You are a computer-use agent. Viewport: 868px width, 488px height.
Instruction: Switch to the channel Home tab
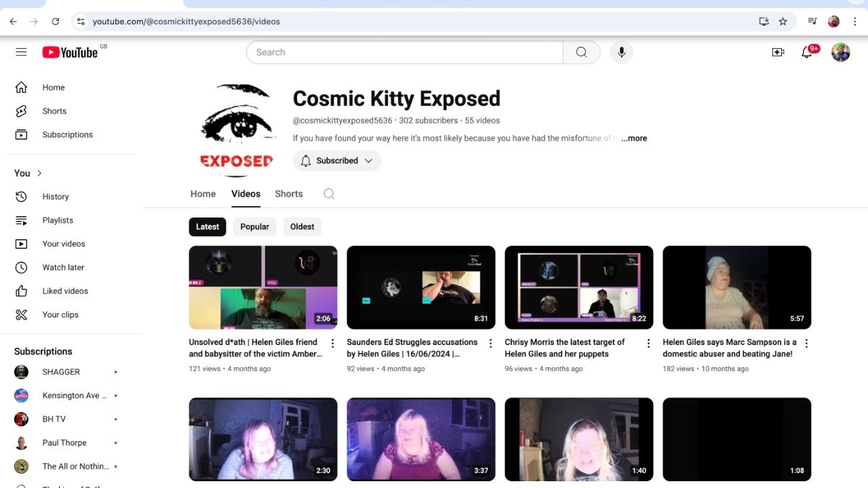pos(203,194)
